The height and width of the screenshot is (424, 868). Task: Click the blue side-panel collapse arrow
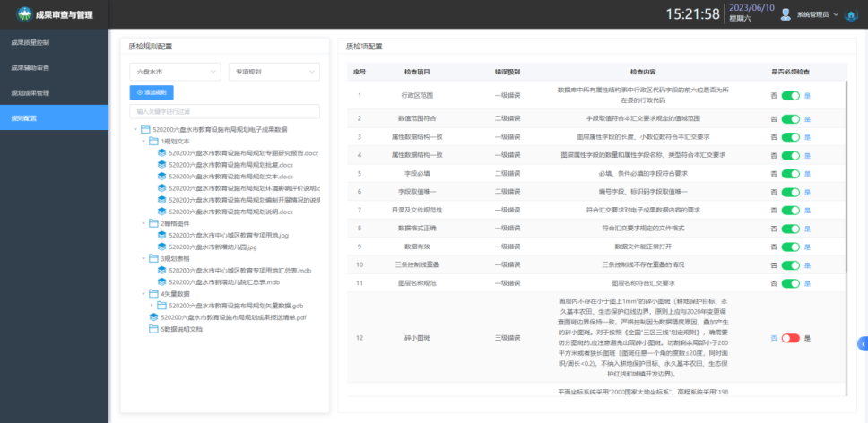tap(863, 343)
